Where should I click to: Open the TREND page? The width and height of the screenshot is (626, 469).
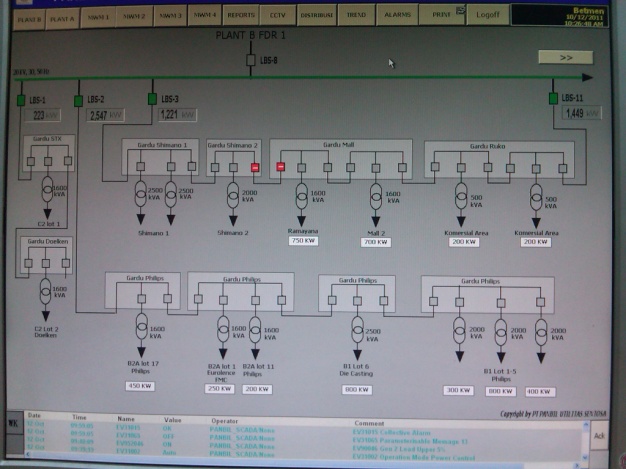(356, 15)
